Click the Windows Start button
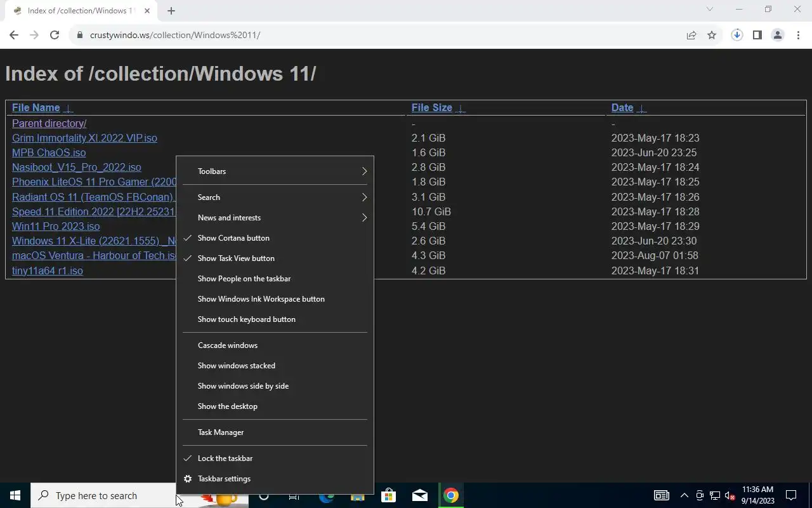The image size is (812, 508). (x=15, y=495)
